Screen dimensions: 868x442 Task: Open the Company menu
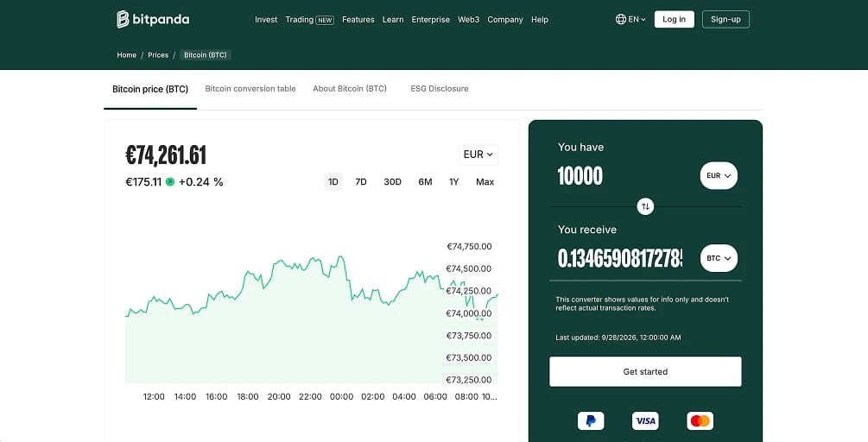(505, 19)
